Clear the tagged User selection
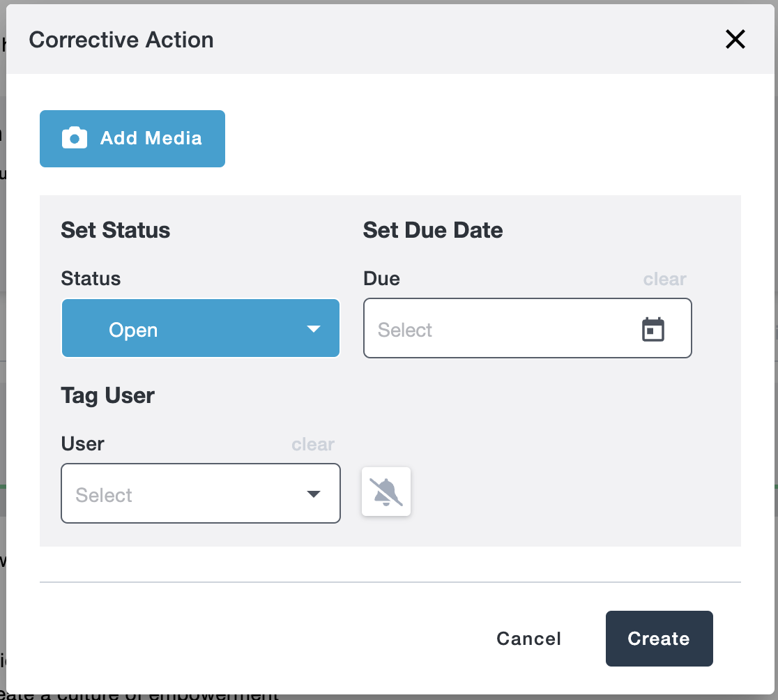The width and height of the screenshot is (778, 700). (312, 445)
